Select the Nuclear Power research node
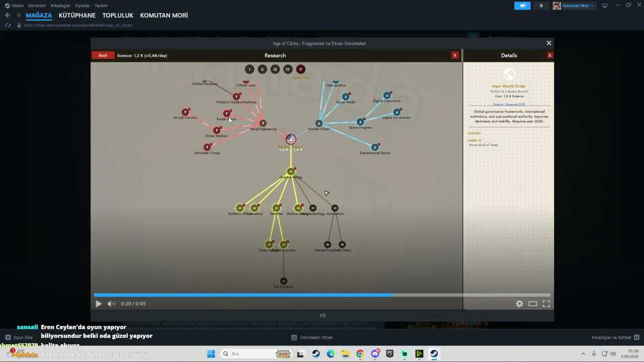Screen dimensions: 644x362 point(318,123)
